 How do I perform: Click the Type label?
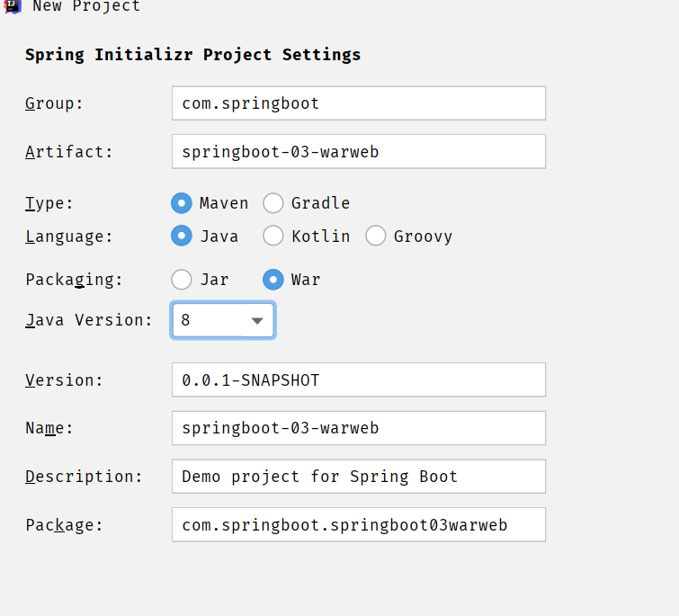pos(49,203)
